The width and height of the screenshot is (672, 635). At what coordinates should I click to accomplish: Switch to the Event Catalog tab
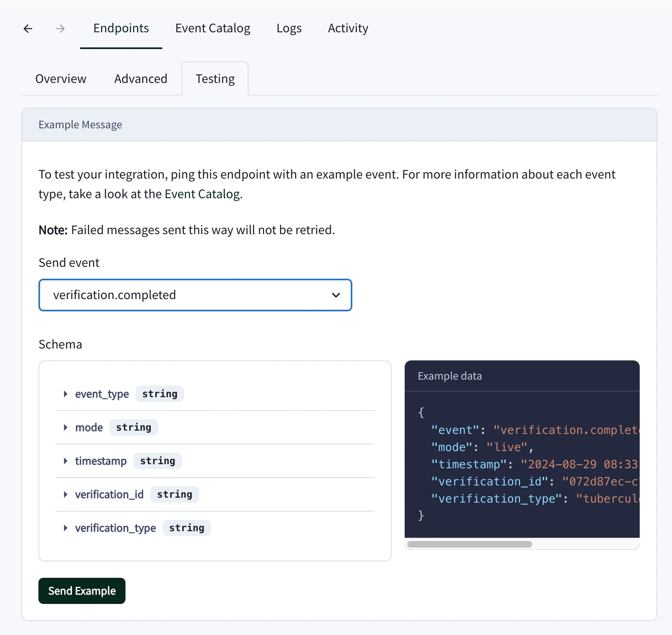[213, 28]
